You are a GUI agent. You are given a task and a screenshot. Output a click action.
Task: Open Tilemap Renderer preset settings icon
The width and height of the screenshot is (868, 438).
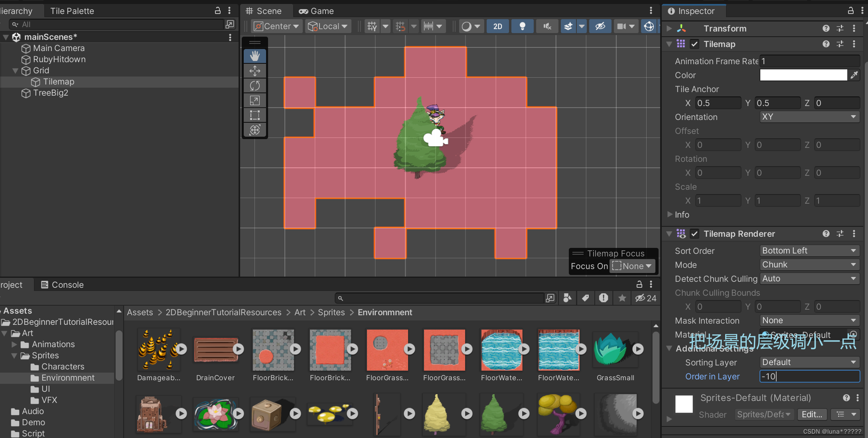(840, 234)
